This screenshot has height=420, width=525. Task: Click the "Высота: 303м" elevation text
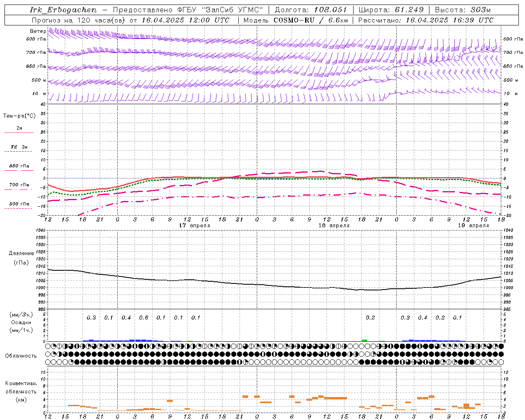[x=463, y=10]
